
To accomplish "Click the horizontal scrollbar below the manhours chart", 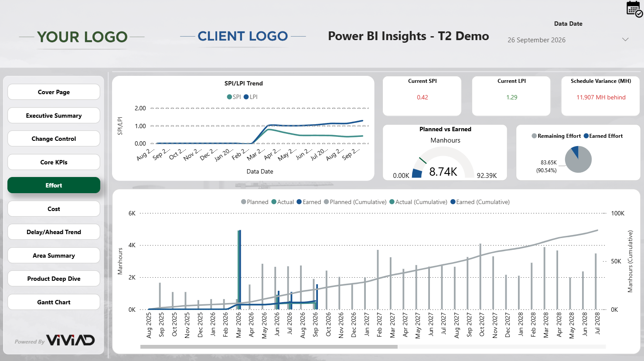I will (269, 347).
